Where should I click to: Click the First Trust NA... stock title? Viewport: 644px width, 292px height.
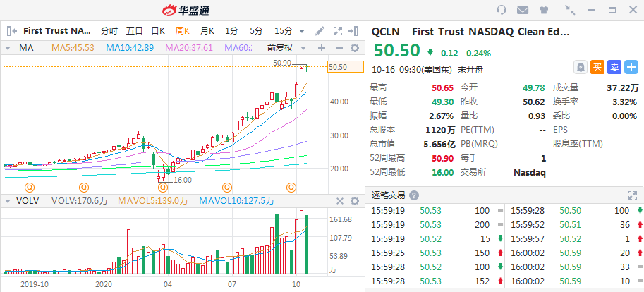pos(57,31)
